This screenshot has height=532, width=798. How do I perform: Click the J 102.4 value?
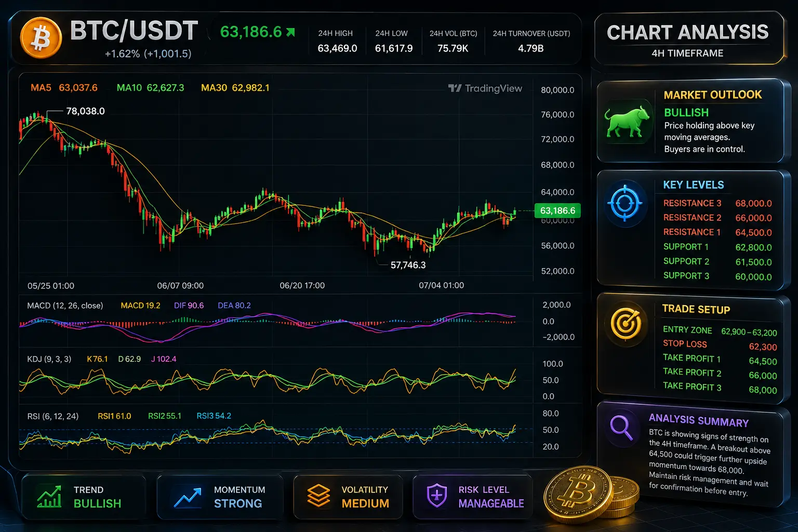(x=164, y=359)
